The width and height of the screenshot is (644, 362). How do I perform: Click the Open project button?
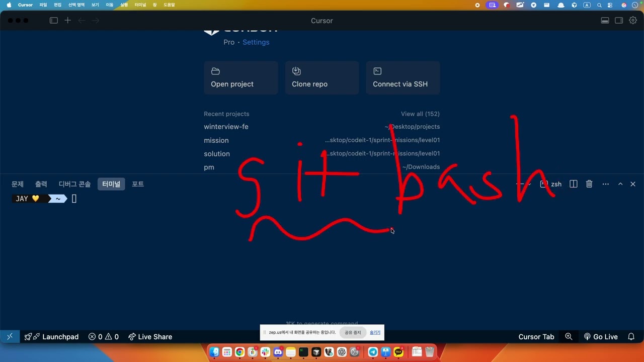pyautogui.click(x=241, y=78)
